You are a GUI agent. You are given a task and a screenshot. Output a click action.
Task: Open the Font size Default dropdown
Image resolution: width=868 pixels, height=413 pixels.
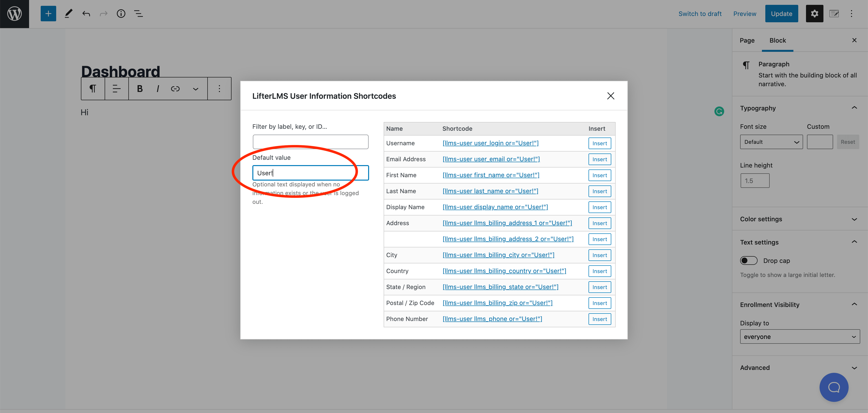[x=771, y=142]
